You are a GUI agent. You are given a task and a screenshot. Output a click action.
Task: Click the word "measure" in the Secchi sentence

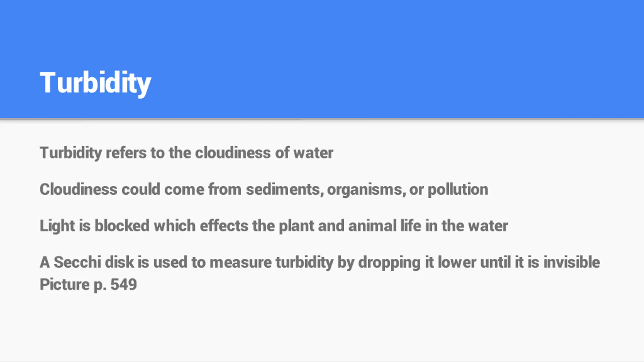point(241,262)
